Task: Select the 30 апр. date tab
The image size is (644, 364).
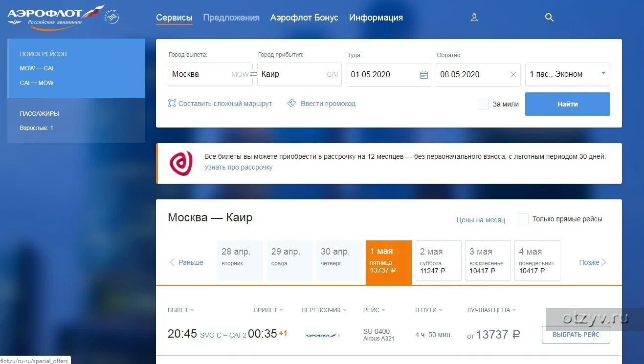Action: (339, 260)
